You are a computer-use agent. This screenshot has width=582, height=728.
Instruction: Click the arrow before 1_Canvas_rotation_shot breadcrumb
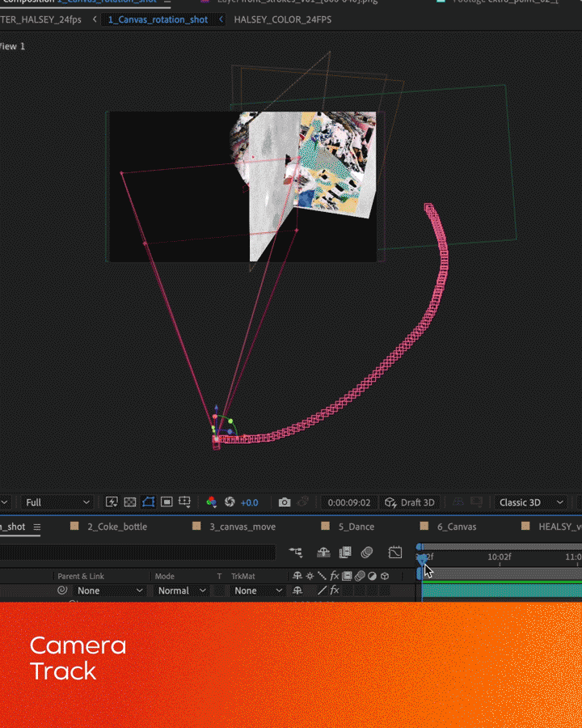click(95, 19)
